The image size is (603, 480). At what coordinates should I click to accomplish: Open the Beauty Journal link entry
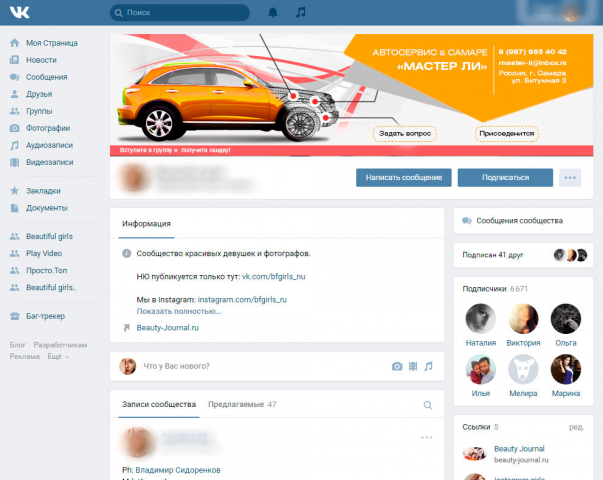[519, 449]
